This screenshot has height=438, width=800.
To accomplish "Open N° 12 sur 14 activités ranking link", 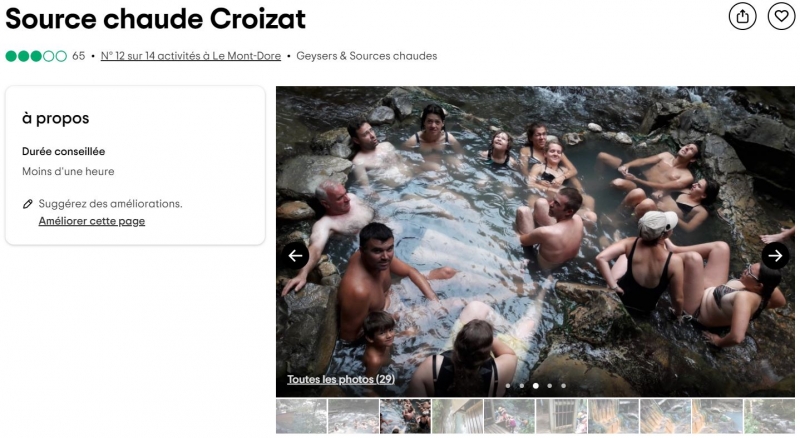I will pos(191,56).
